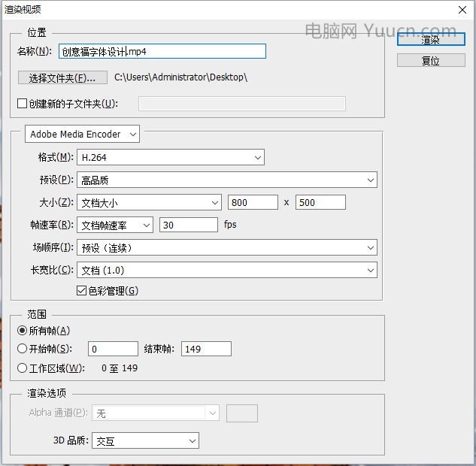Toggle the 色彩管理 checkbox
The image size is (476, 466).
tap(82, 291)
